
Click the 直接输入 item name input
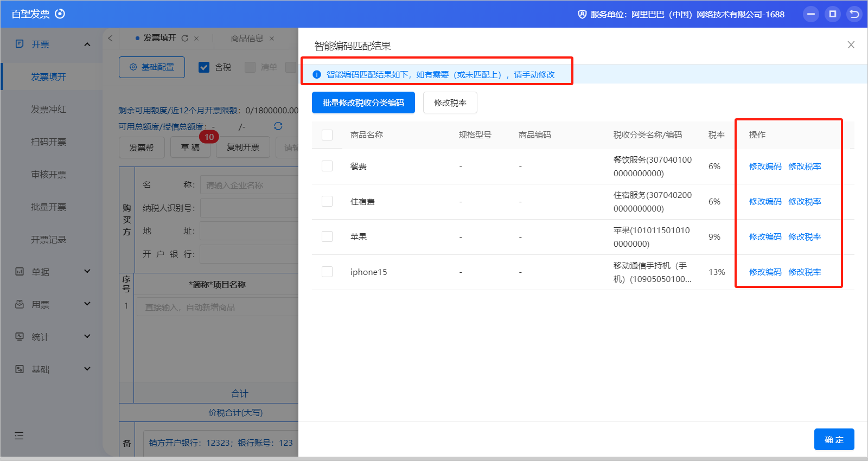tap(218, 307)
